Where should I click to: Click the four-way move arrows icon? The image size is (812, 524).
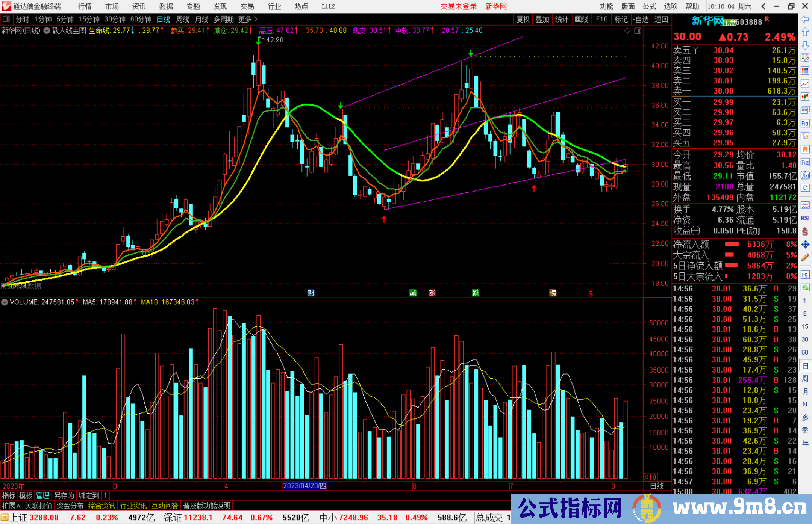point(805,245)
